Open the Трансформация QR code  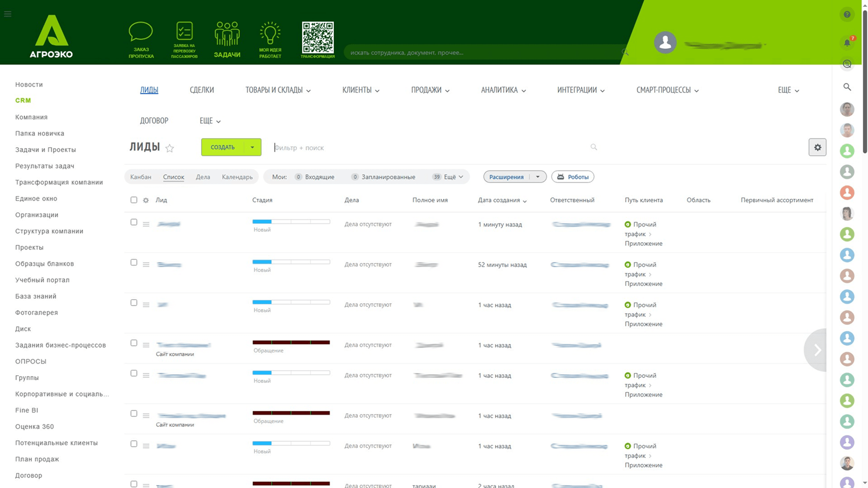pos(318,40)
